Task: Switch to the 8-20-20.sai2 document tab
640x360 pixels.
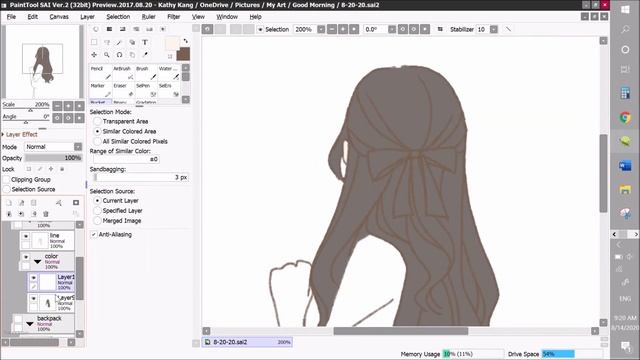Action: pyautogui.click(x=247, y=342)
